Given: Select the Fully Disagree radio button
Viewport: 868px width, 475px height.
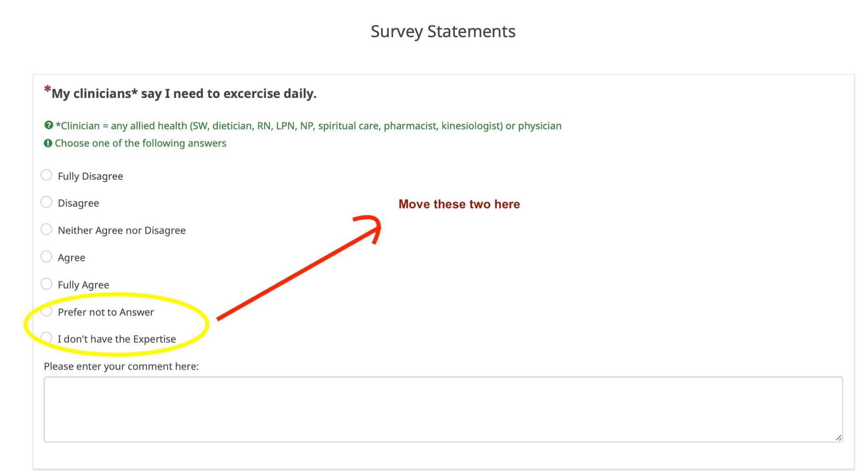Looking at the screenshot, I should 47,175.
